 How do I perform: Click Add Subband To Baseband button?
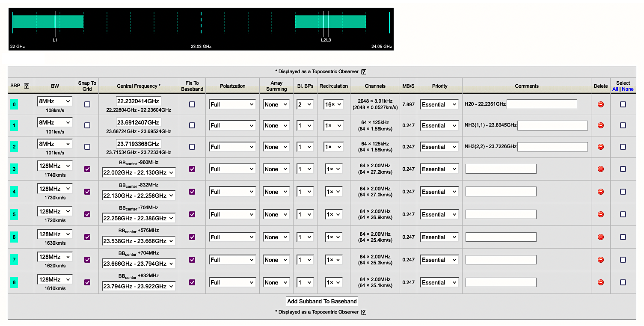pos(322,301)
